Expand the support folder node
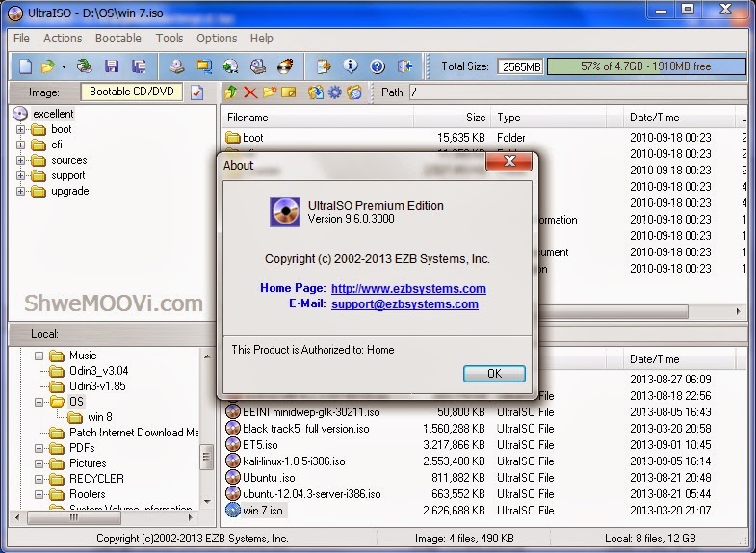 (x=21, y=175)
